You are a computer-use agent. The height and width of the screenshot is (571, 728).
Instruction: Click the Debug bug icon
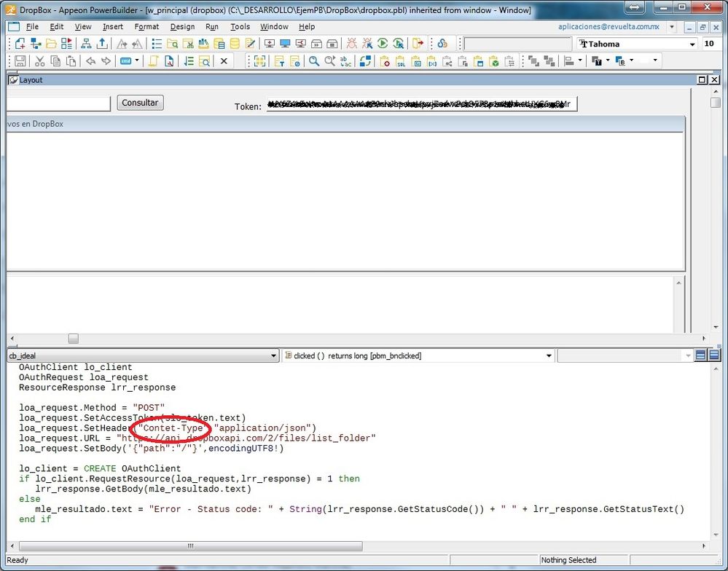[x=352, y=44]
